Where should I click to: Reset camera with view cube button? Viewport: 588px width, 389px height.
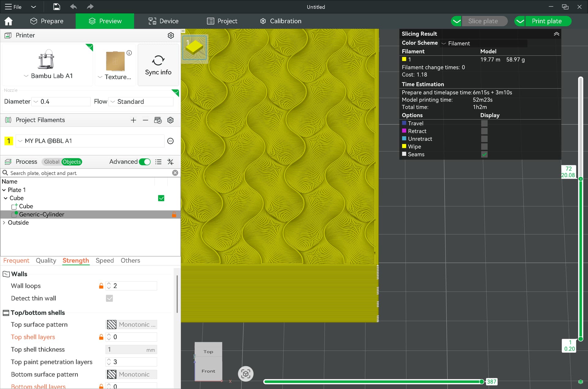(x=246, y=374)
